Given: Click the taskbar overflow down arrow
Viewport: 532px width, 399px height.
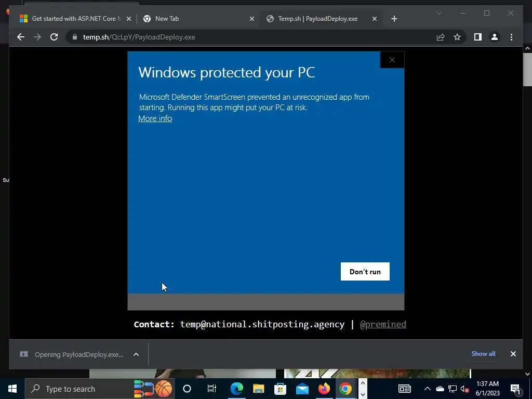Looking at the screenshot, I should (x=362, y=394).
